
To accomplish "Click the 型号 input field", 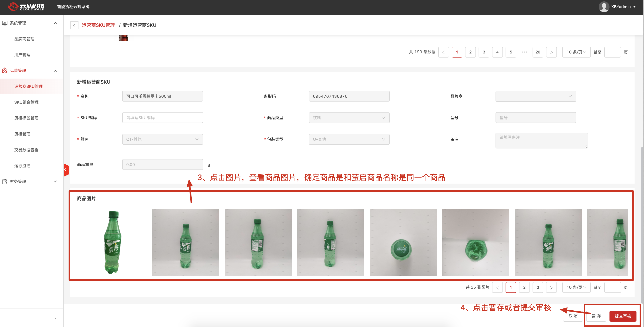I will 536,118.
